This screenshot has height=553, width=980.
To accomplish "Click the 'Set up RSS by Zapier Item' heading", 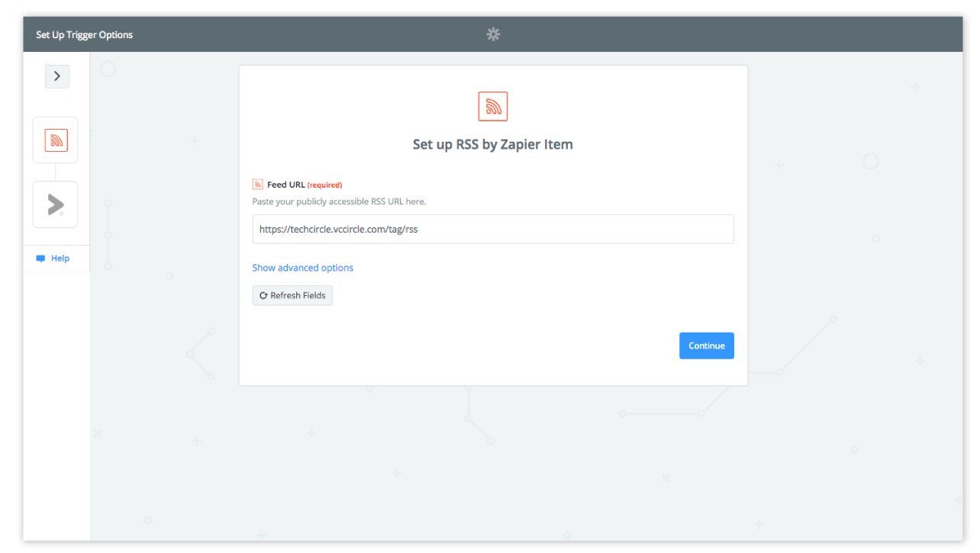I will 493,144.
